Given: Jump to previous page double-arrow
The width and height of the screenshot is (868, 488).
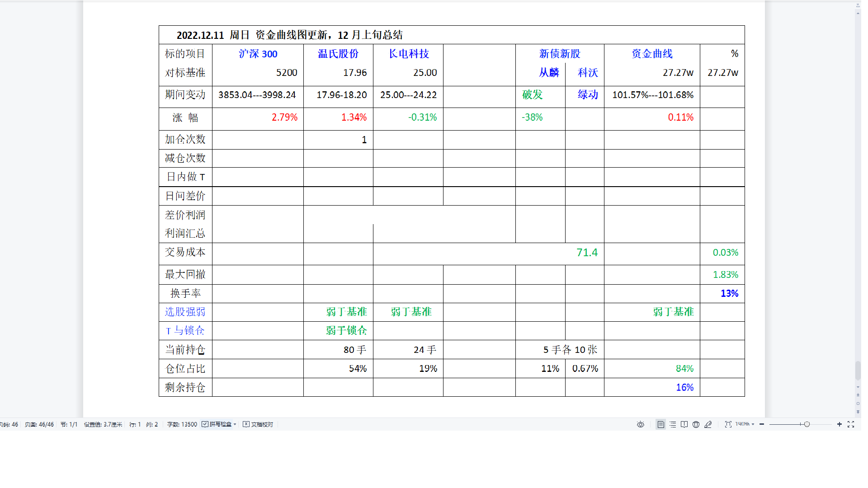Looking at the screenshot, I should 858,395.
